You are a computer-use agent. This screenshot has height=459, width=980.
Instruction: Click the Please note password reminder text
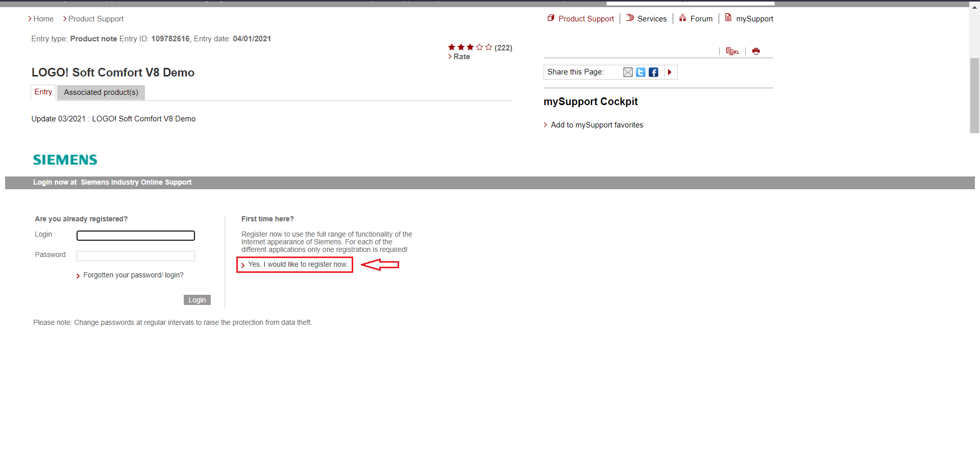point(173,323)
